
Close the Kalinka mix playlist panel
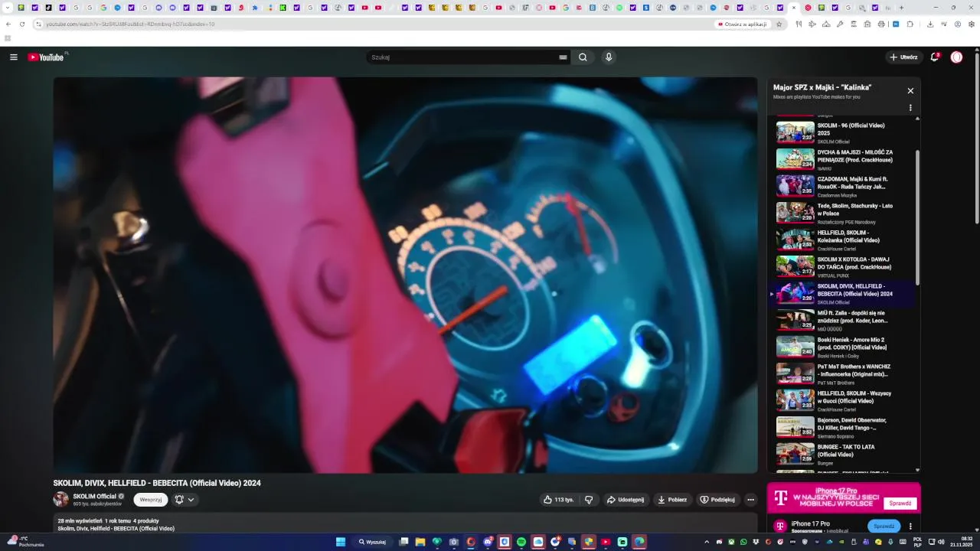(x=910, y=91)
